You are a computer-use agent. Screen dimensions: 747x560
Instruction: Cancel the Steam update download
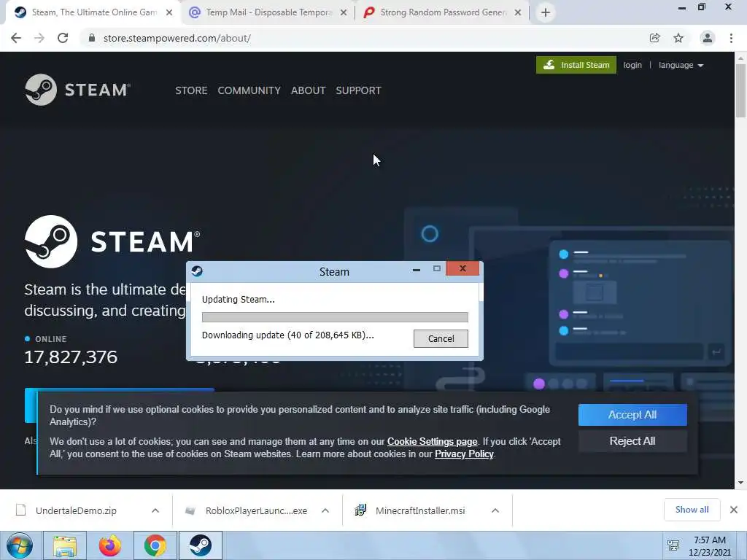pyautogui.click(x=441, y=338)
